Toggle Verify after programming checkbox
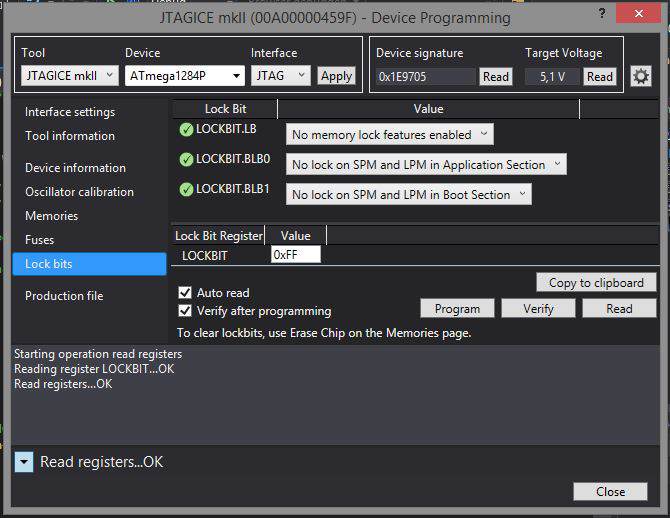 [x=185, y=311]
